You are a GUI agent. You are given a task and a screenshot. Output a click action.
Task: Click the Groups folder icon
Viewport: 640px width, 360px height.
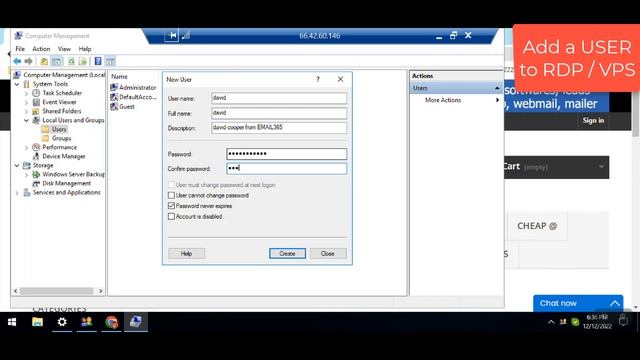(45, 138)
